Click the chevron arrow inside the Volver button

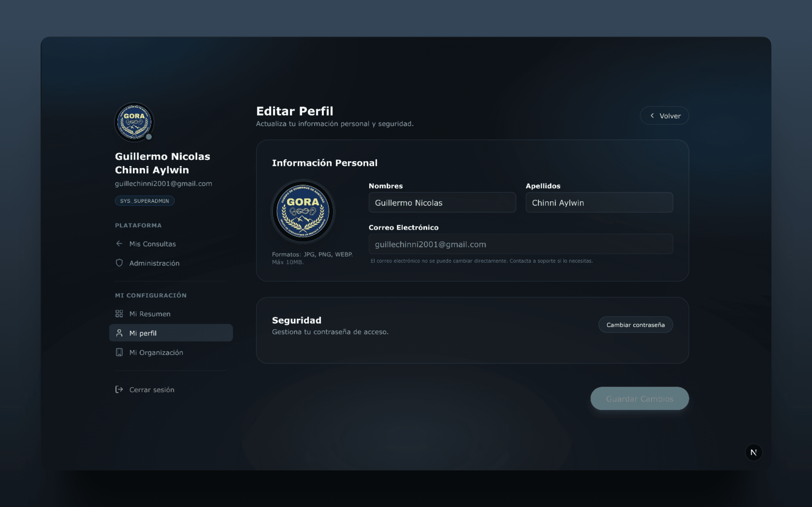pos(652,115)
